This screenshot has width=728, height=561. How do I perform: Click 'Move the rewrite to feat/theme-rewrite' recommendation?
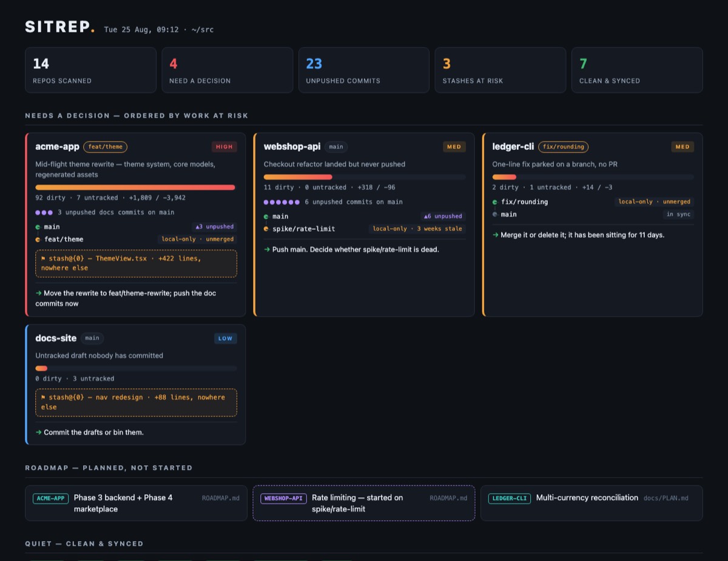126,298
